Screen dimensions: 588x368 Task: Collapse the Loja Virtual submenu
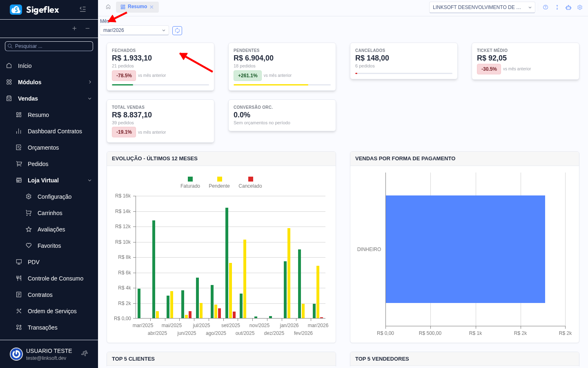[x=89, y=180]
